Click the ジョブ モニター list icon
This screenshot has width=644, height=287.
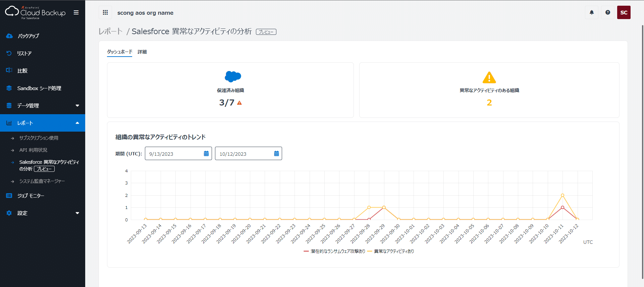click(9, 196)
